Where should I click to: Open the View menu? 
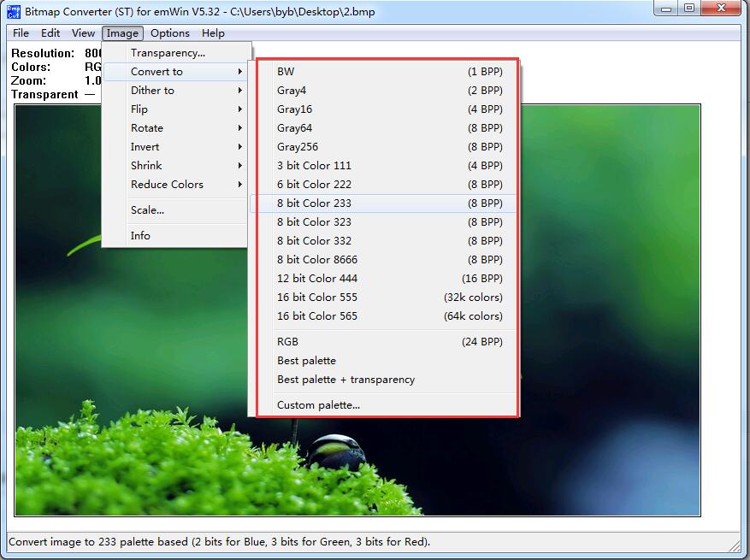[x=83, y=33]
